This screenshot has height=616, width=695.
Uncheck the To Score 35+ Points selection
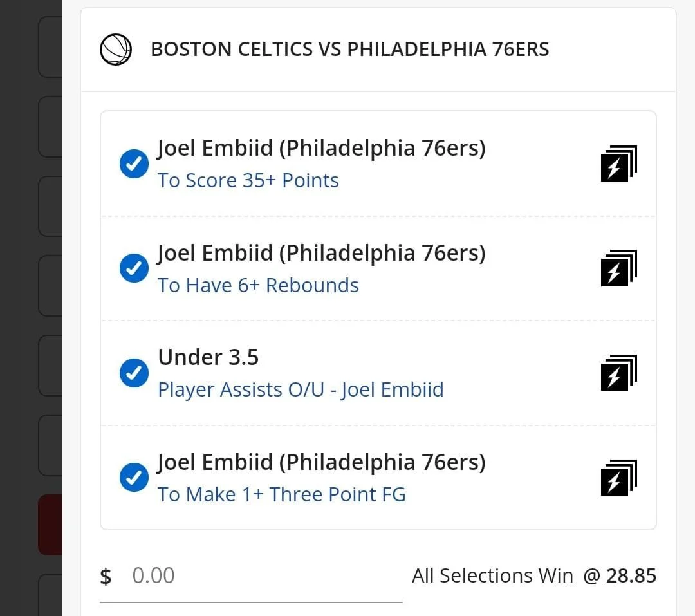pos(134,164)
